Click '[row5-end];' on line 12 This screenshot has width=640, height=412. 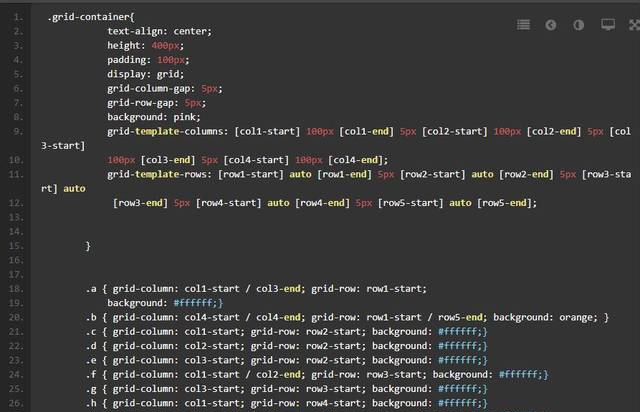click(507, 203)
